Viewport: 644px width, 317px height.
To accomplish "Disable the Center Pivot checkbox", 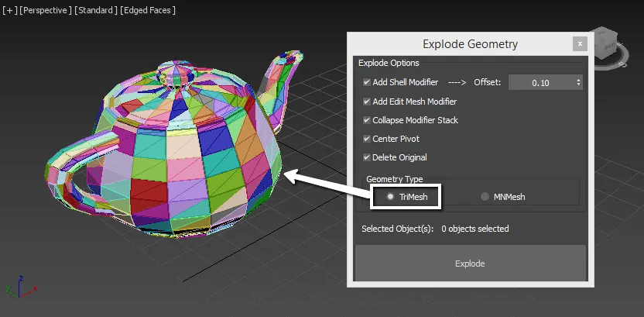I will [367, 139].
